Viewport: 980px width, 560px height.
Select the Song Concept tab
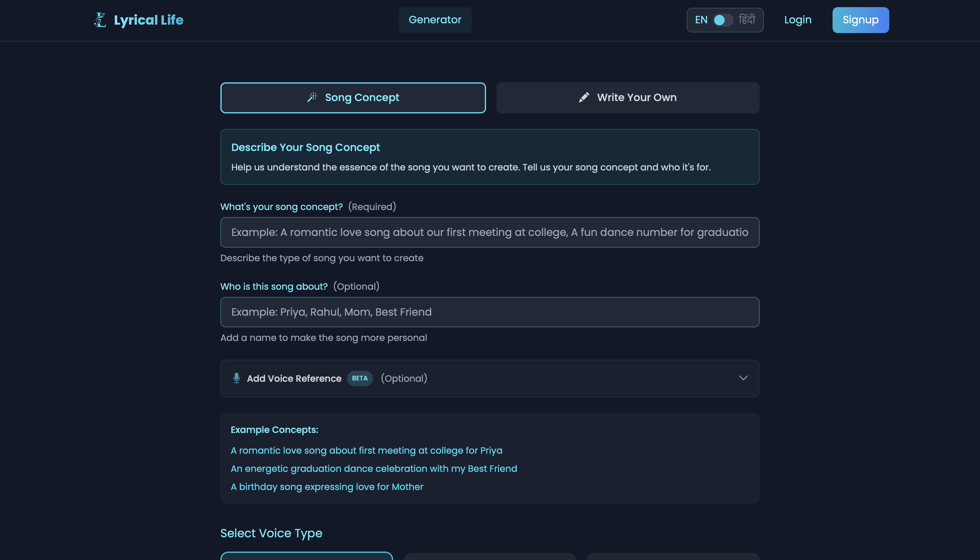click(x=353, y=97)
